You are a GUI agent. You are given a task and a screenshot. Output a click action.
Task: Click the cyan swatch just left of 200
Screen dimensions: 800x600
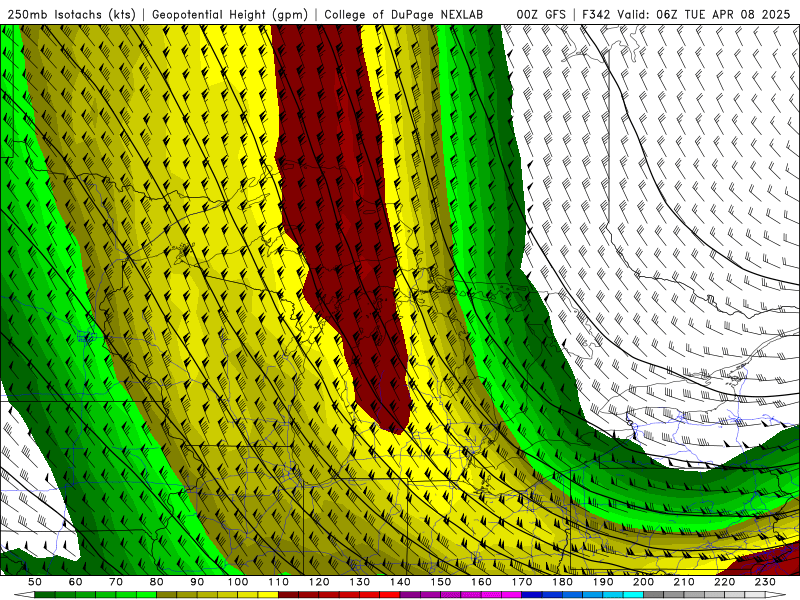pos(633,595)
